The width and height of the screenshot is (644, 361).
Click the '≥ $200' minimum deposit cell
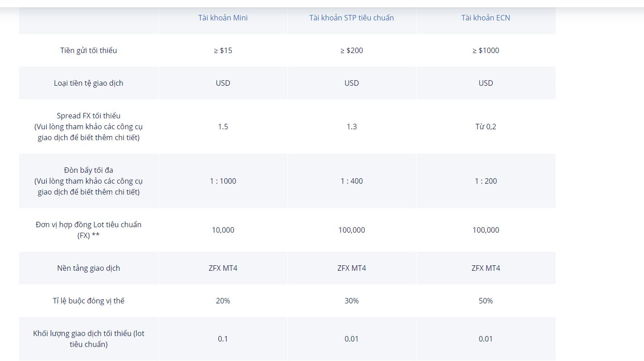(352, 50)
